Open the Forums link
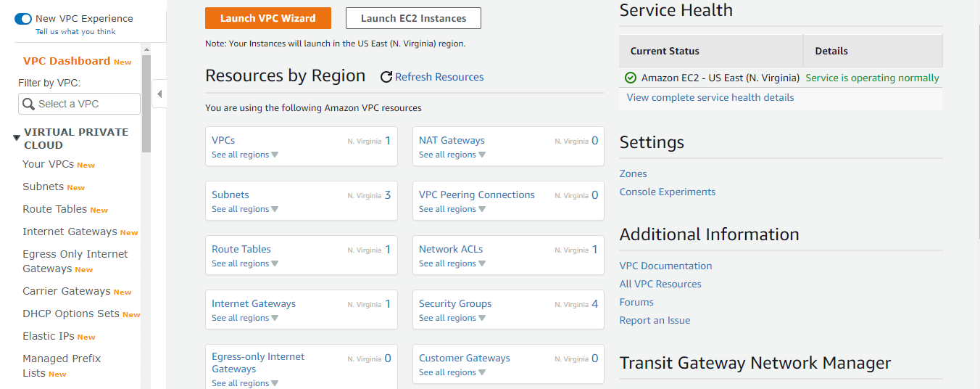 click(636, 302)
